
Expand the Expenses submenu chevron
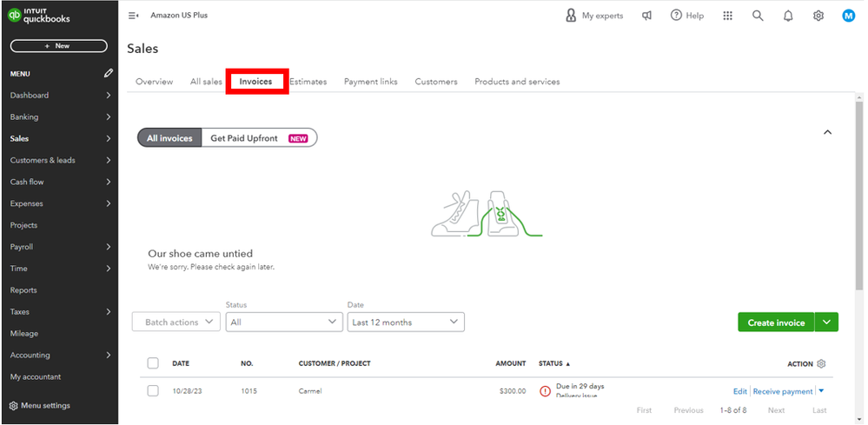click(x=109, y=203)
